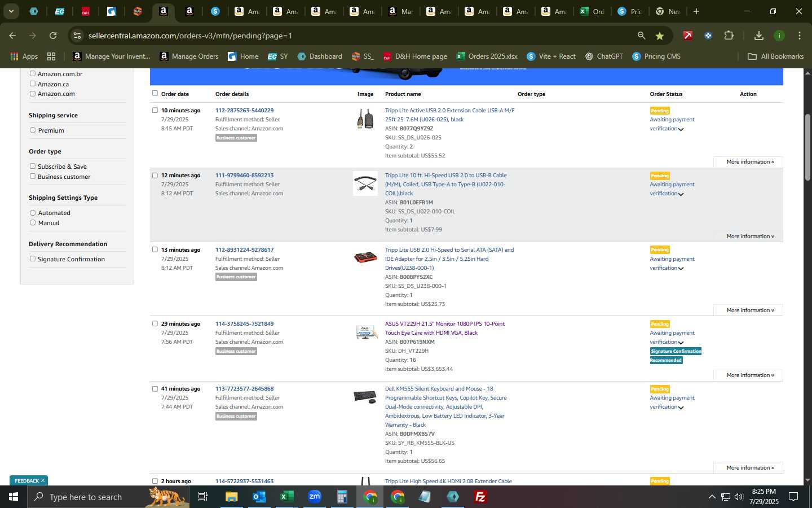Check the Subscribe & Save order type
The height and width of the screenshot is (508, 812).
click(x=33, y=166)
